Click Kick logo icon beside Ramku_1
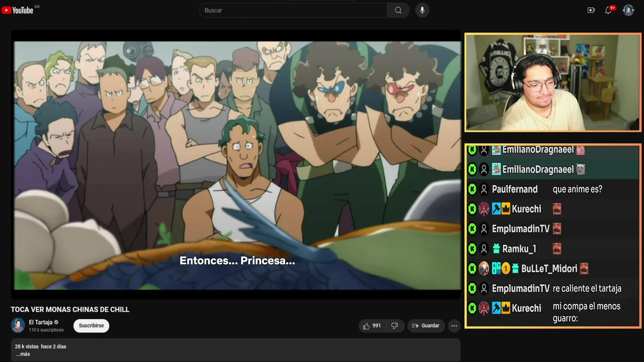644x362 pixels. click(472, 248)
